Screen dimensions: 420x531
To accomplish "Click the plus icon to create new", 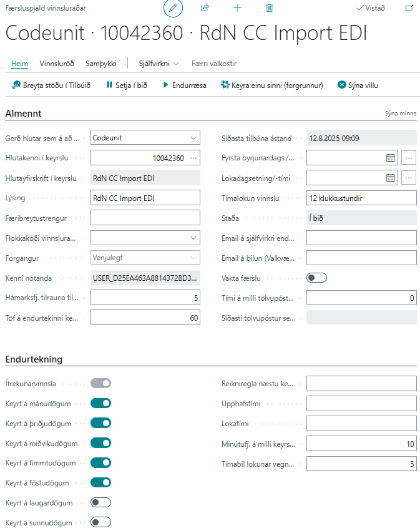I will point(237,8).
